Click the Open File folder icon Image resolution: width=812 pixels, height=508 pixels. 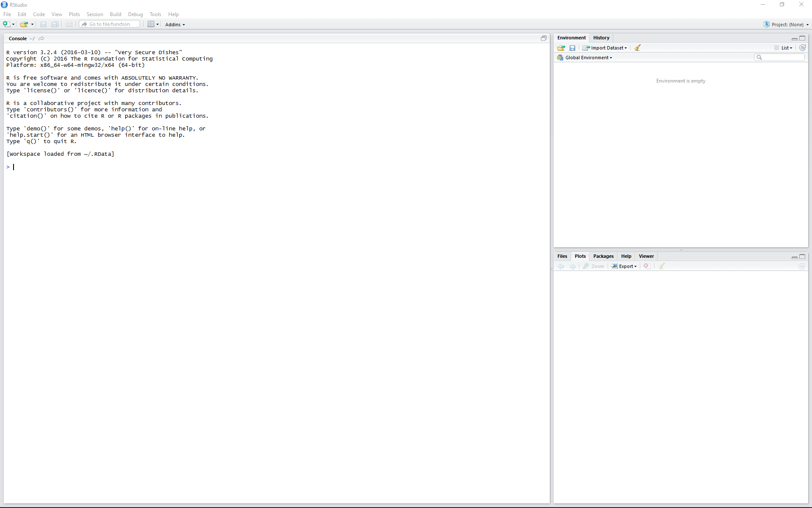tap(24, 24)
